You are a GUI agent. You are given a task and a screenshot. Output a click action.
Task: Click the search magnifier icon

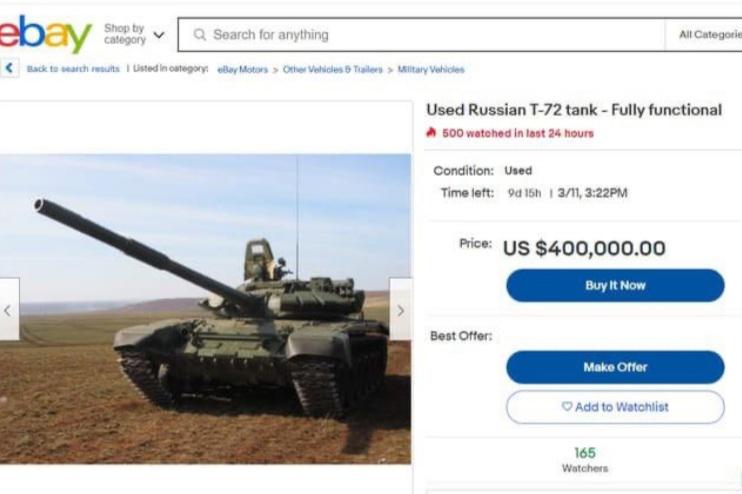[x=199, y=35]
